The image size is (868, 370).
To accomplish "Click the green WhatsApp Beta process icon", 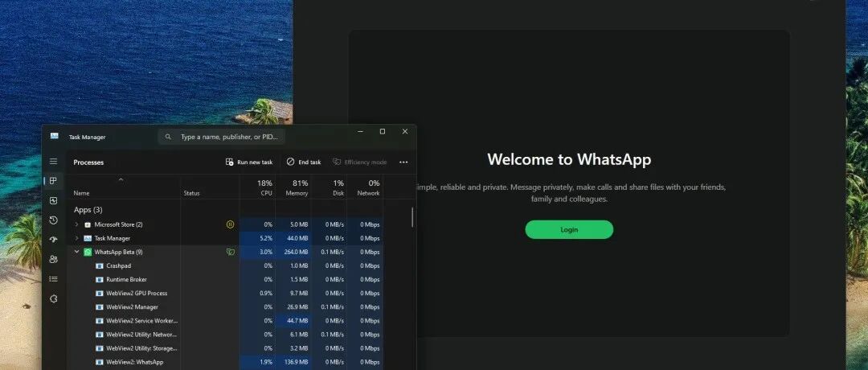I will (x=88, y=252).
